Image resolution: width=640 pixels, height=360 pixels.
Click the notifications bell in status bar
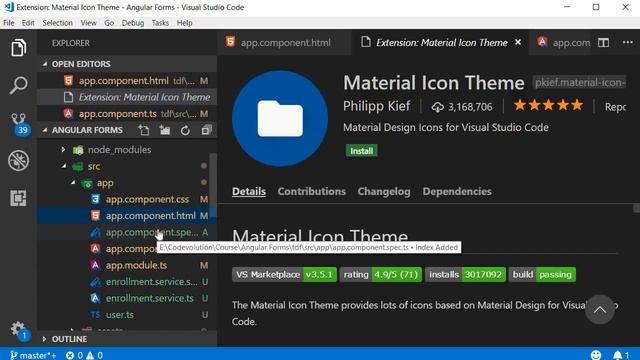621,355
